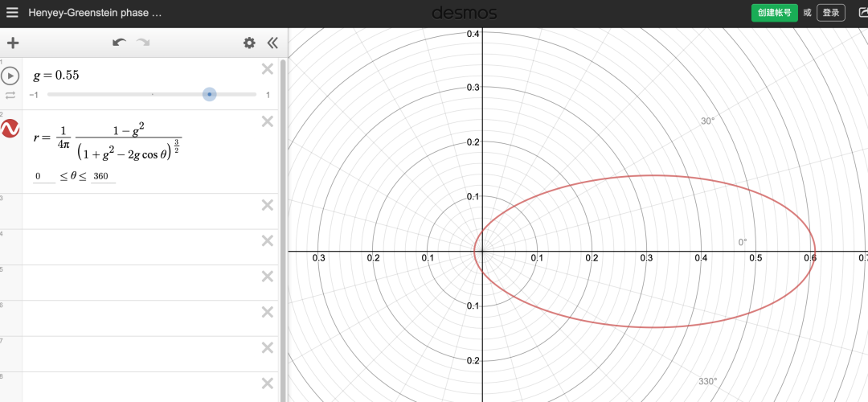Screen dimensions: 868x402
Task: Click the green create account button
Action: tap(774, 13)
